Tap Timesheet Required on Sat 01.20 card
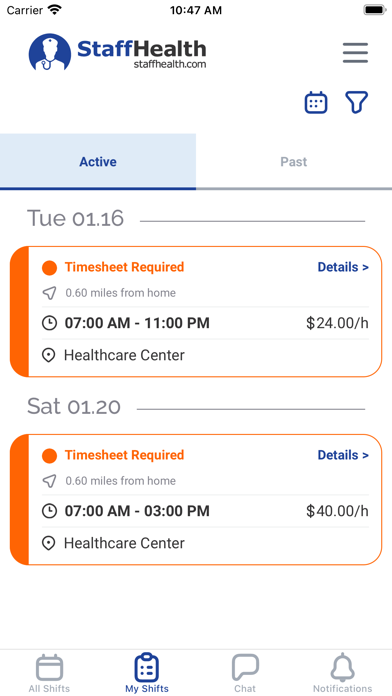The width and height of the screenshot is (392, 696). coord(124,455)
